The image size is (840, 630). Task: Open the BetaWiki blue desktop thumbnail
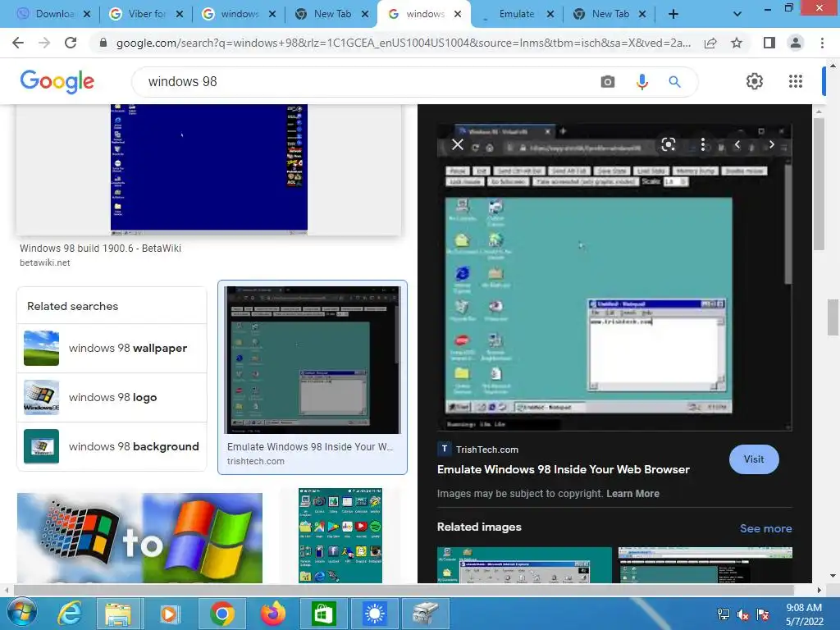pyautogui.click(x=209, y=169)
